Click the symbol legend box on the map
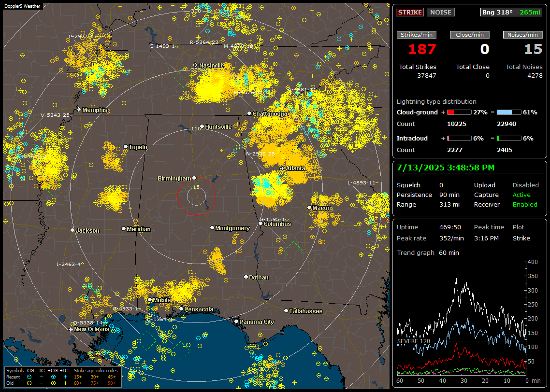This screenshot has height=392, width=550. coord(63,377)
